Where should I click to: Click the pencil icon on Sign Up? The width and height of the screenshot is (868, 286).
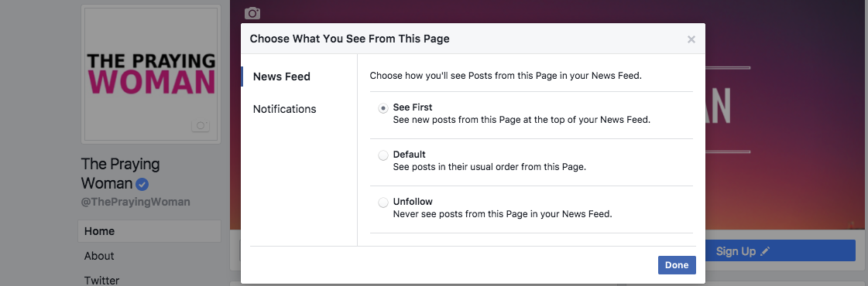click(765, 251)
